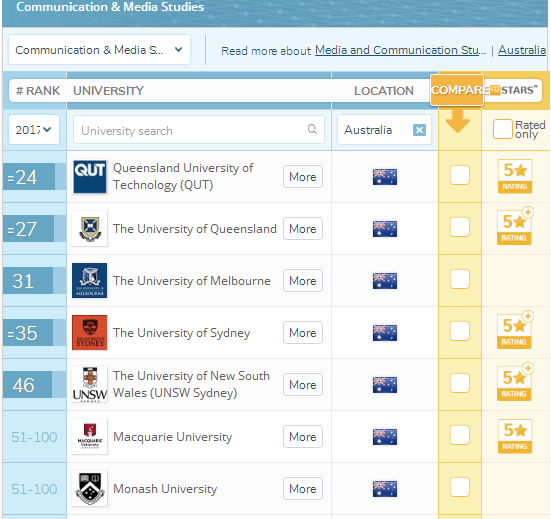This screenshot has width=551, height=519.
Task: Tick the compare checkbox for Macquarie University
Action: tap(460, 435)
